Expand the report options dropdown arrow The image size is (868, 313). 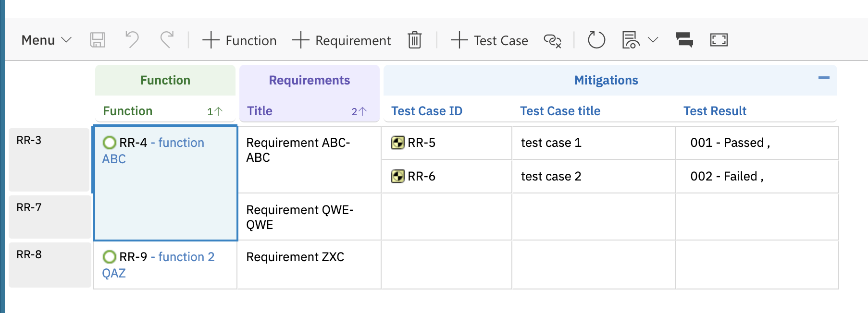point(653,40)
